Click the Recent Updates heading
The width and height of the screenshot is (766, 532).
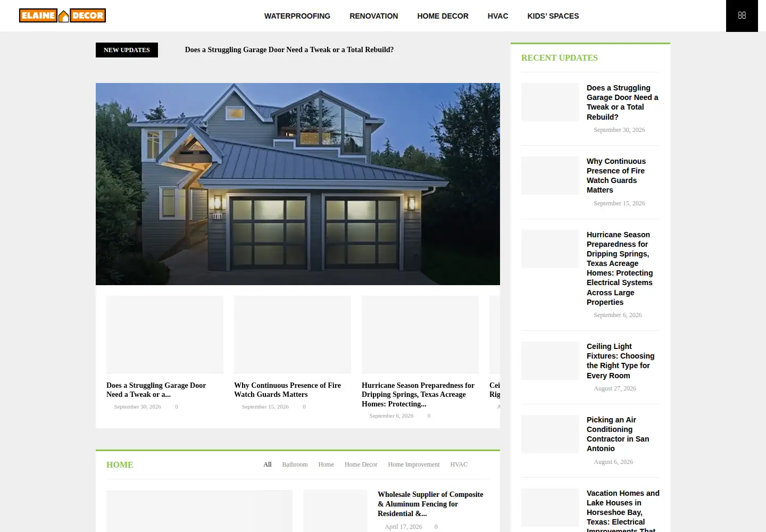[560, 57]
